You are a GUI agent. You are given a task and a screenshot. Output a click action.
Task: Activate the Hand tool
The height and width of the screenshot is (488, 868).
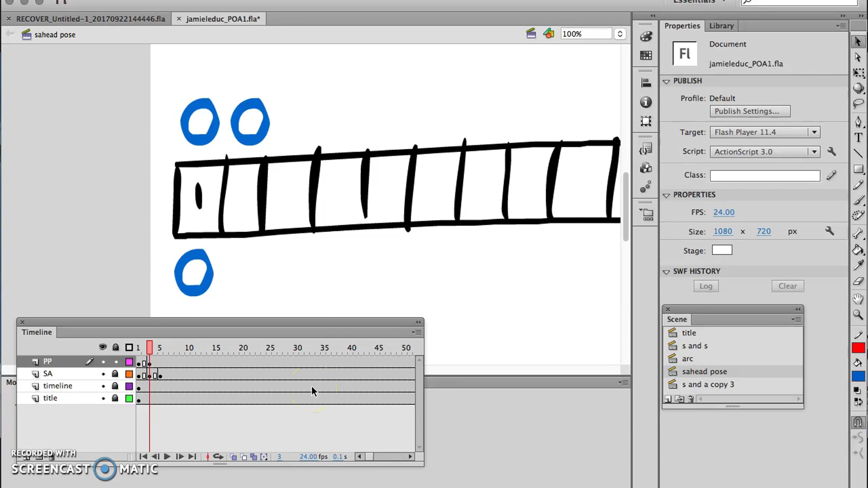point(858,299)
